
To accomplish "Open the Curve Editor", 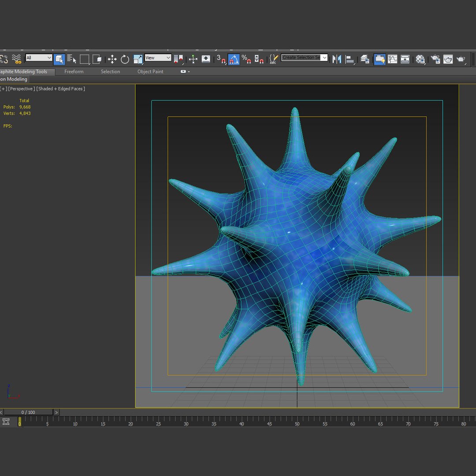I will click(392, 59).
